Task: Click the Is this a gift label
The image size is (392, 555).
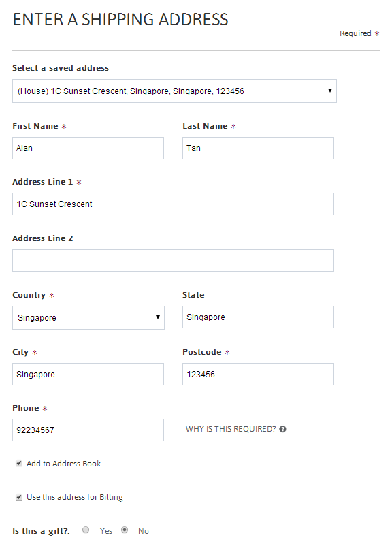Action: click(41, 531)
